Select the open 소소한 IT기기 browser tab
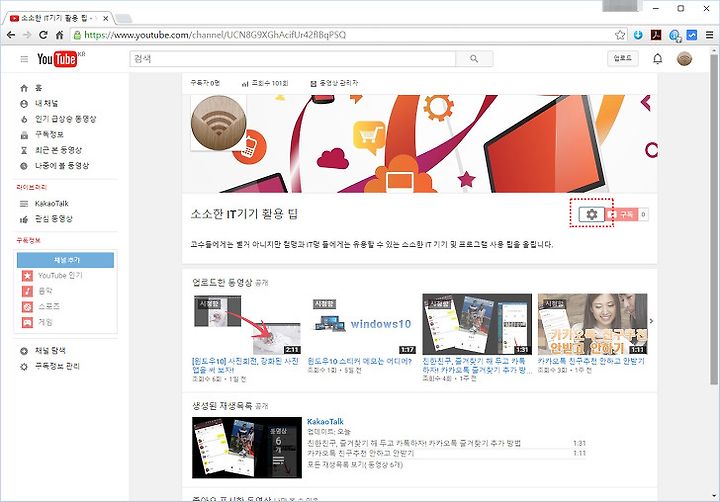Image resolution: width=720 pixels, height=502 pixels. (58, 18)
